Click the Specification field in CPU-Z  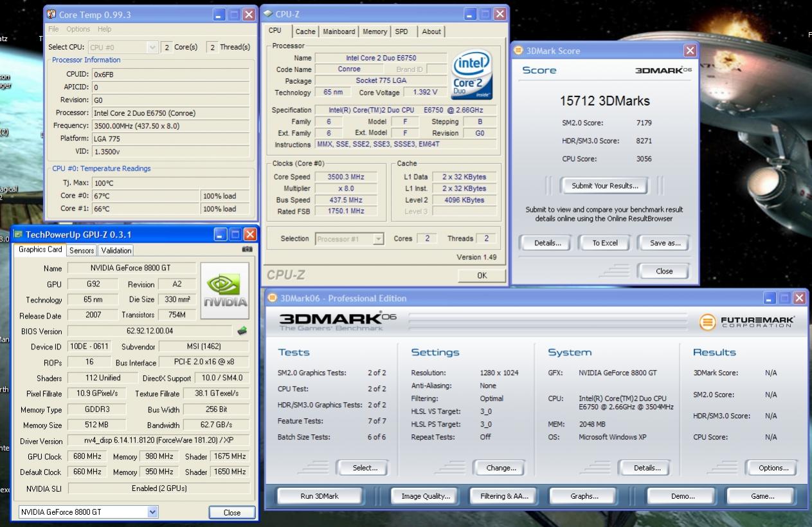point(406,110)
